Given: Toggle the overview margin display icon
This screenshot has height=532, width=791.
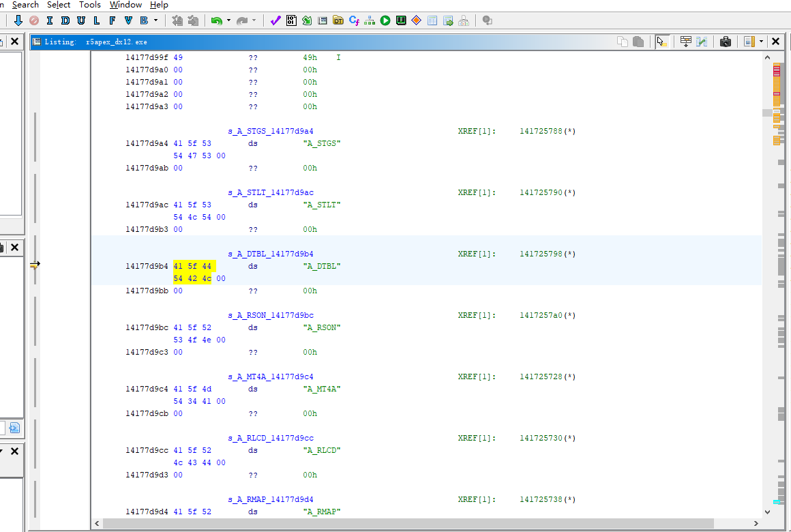Looking at the screenshot, I should (x=749, y=42).
